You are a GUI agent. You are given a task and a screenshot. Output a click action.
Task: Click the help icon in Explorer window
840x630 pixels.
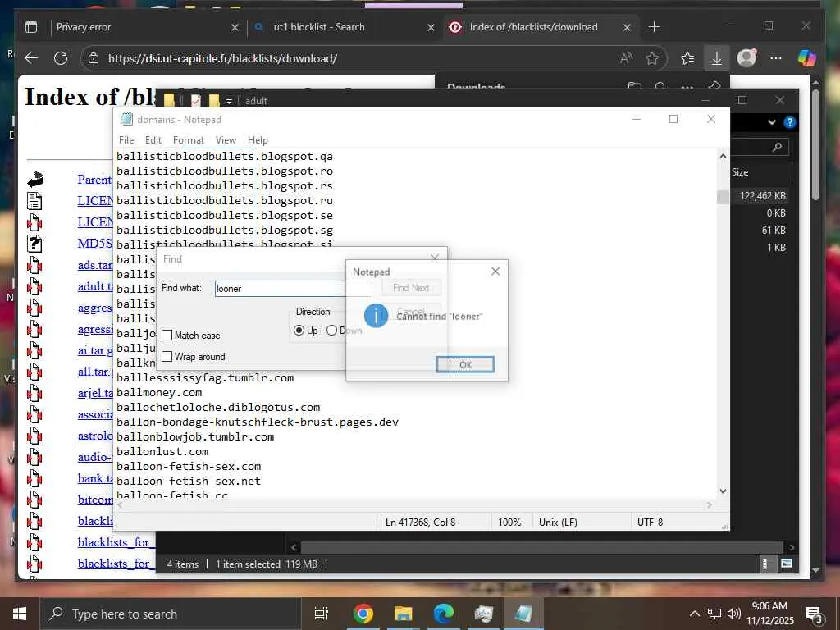click(x=789, y=122)
